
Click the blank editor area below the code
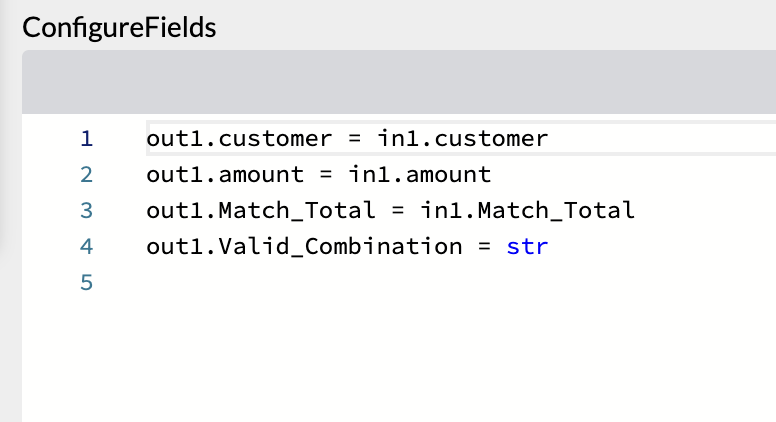click(x=400, y=360)
